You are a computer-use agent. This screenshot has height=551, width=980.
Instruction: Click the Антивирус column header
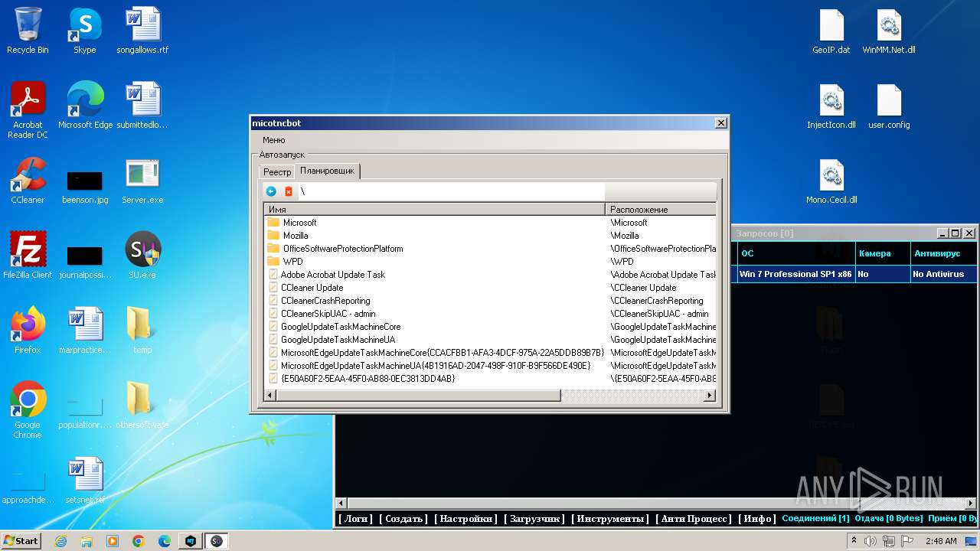[943, 253]
